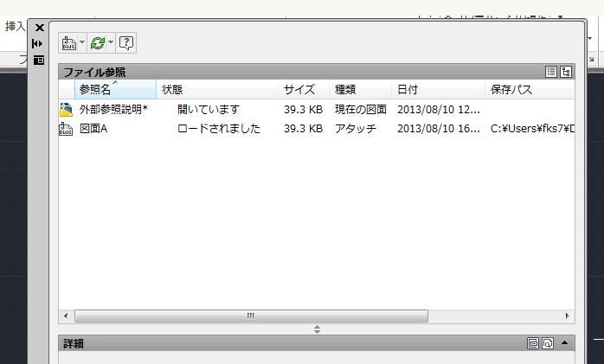
Task: Sort by 参照名 column header
Action: point(115,90)
